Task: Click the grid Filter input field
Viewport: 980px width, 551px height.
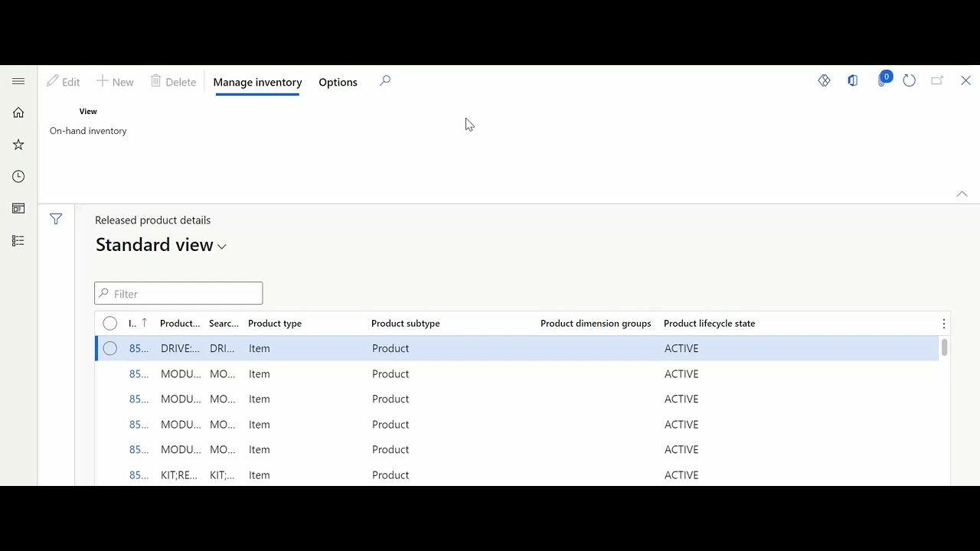Action: (x=178, y=294)
